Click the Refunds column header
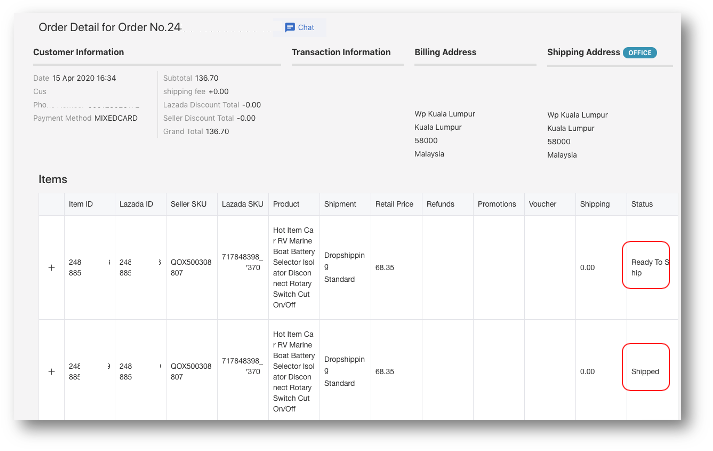Image resolution: width=713 pixels, height=451 pixels. coord(440,204)
